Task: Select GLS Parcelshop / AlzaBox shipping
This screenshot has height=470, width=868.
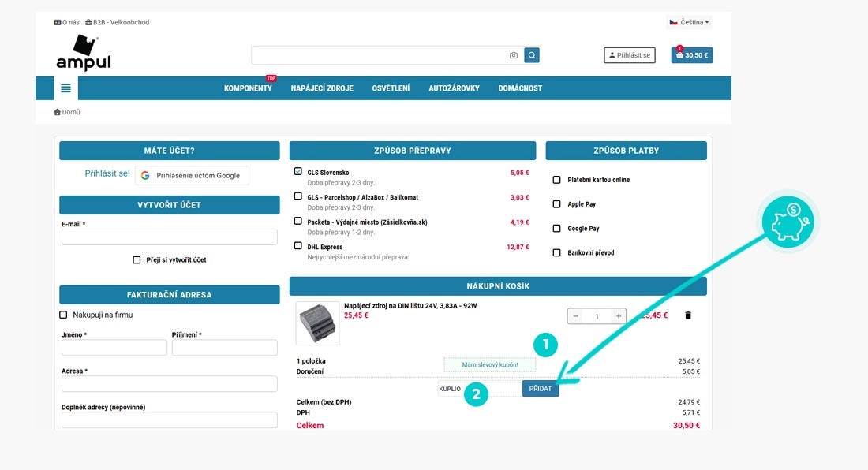Action: pos(298,196)
